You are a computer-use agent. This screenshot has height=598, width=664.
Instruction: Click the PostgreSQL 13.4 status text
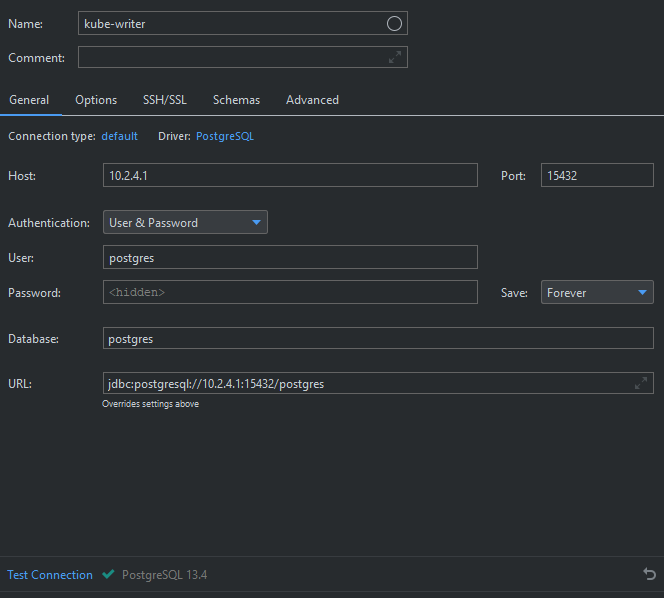pyautogui.click(x=164, y=575)
